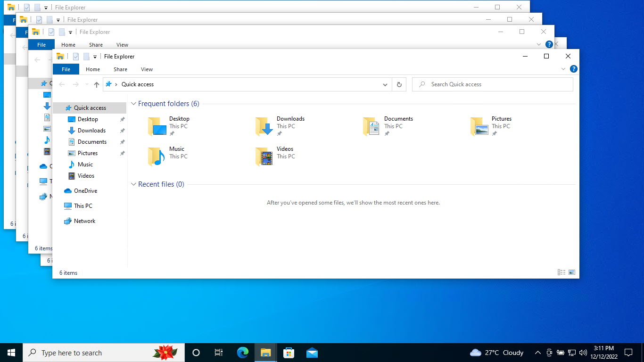
Task: Unpin Documents from Quick access
Action: pos(387,133)
